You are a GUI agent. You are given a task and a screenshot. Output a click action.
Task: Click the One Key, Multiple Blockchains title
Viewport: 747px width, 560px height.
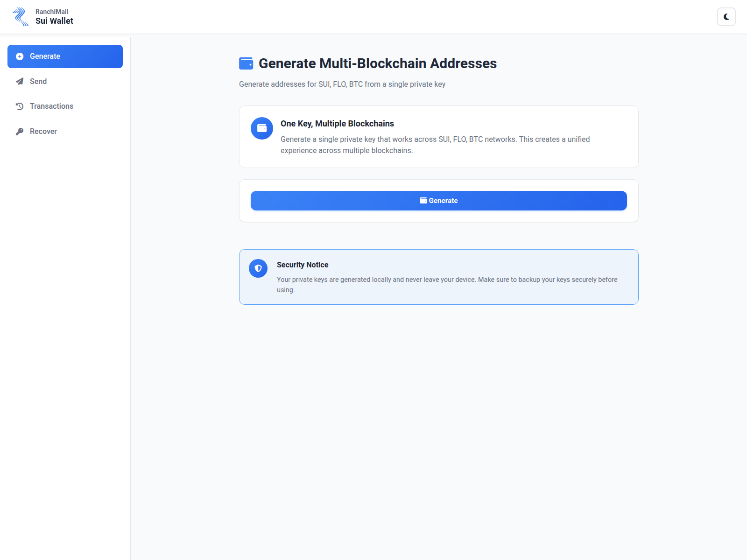(337, 124)
